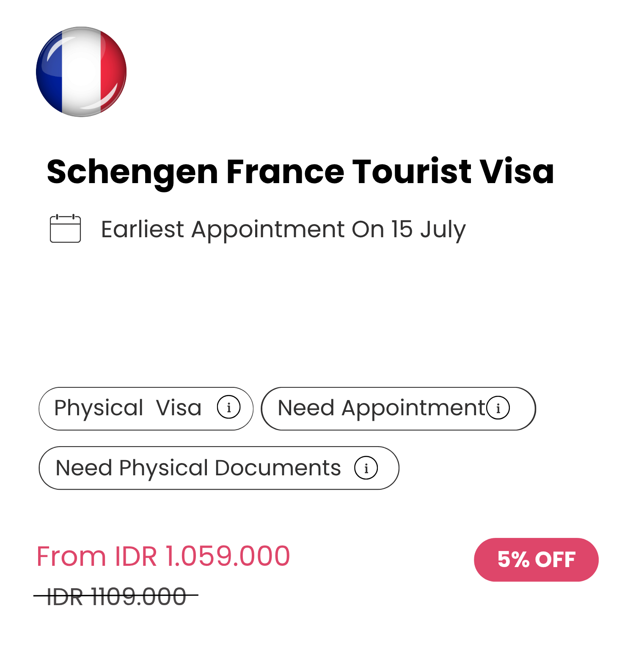Open the Schengen France Tourist Visa title
The image size is (644, 658).
[300, 172]
